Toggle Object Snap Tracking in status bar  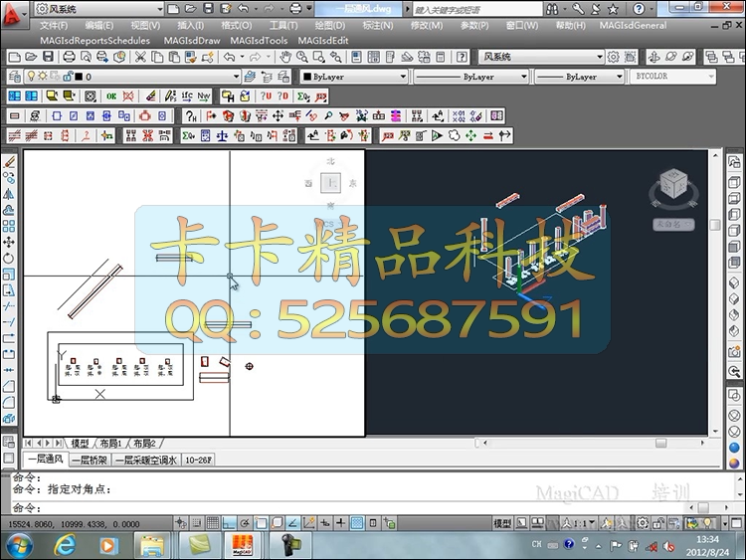pyautogui.click(x=293, y=523)
